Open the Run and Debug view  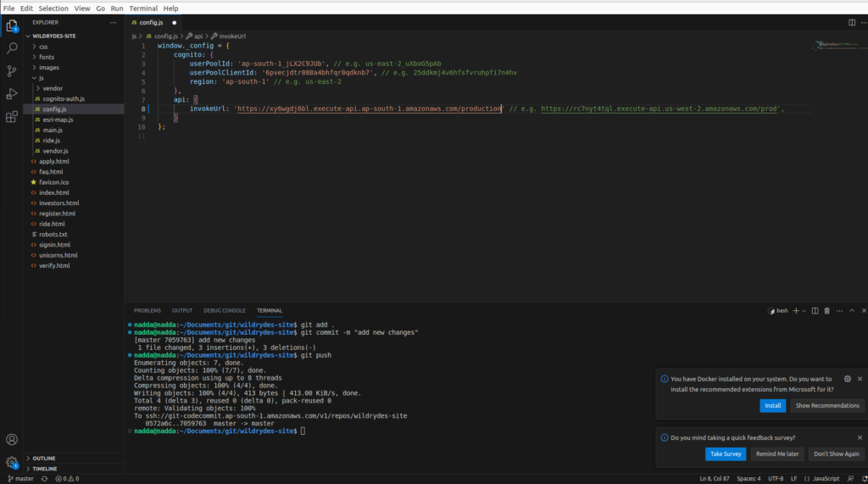tap(12, 94)
